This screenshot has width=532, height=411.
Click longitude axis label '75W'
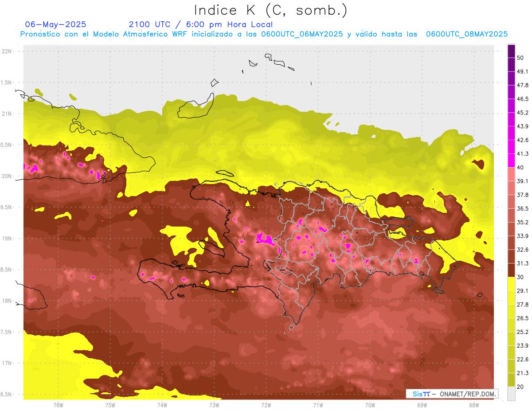click(x=110, y=405)
